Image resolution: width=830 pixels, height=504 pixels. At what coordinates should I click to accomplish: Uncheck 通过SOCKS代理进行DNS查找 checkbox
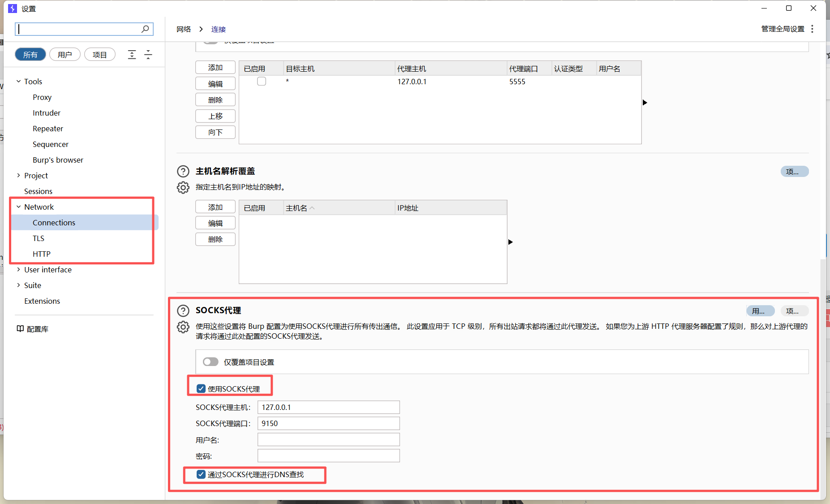tap(201, 474)
